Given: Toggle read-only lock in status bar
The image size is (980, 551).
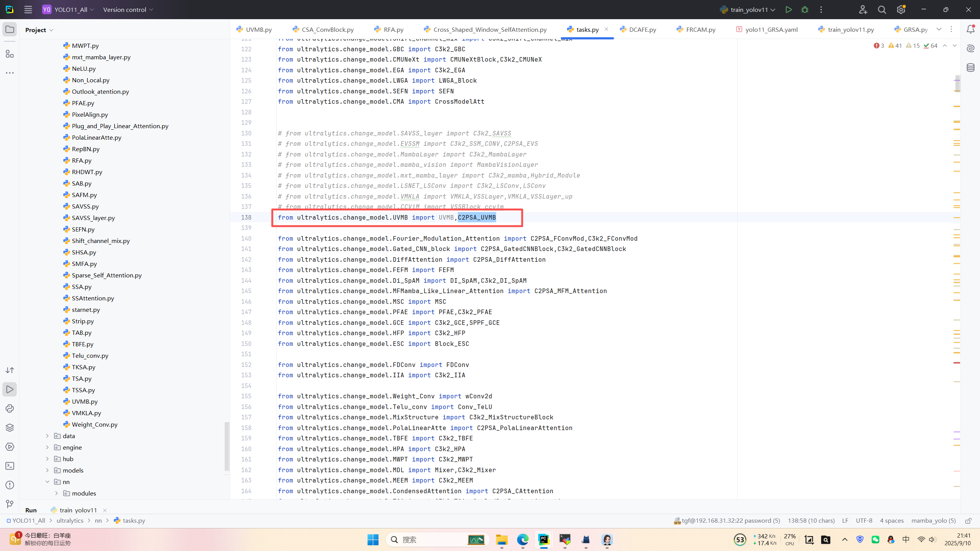Looking at the screenshot, I should (968, 521).
